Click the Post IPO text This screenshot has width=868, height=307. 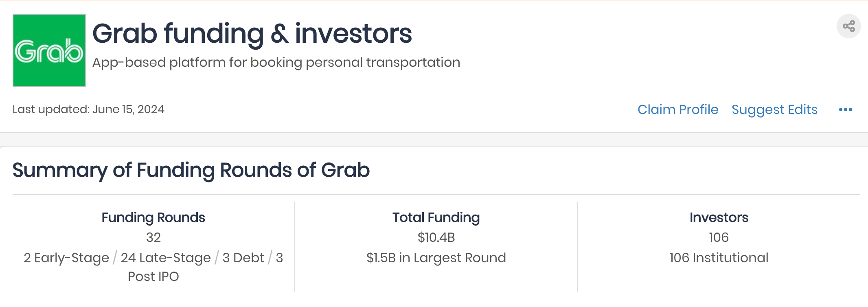pyautogui.click(x=153, y=276)
